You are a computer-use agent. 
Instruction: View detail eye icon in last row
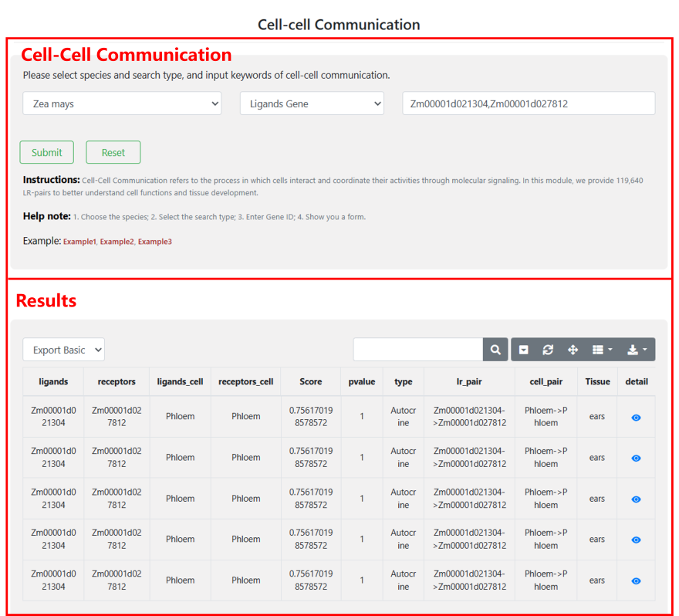pyautogui.click(x=636, y=580)
